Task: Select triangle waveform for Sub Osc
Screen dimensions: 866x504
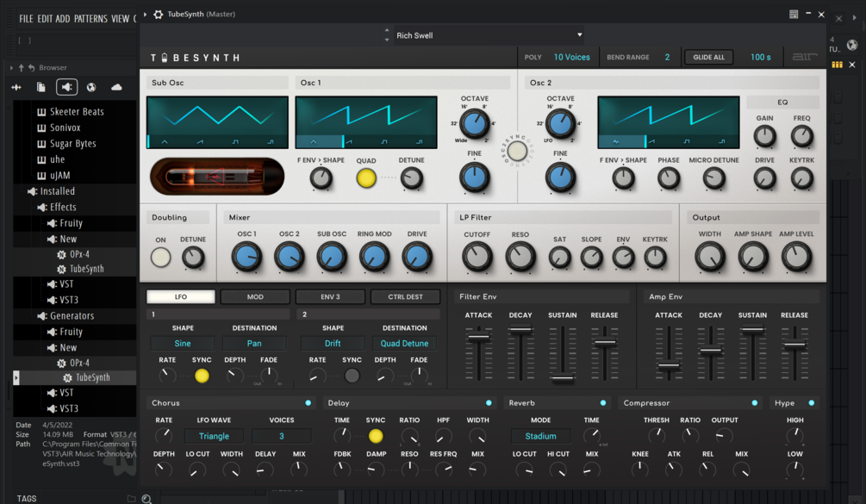Action: pos(165,142)
